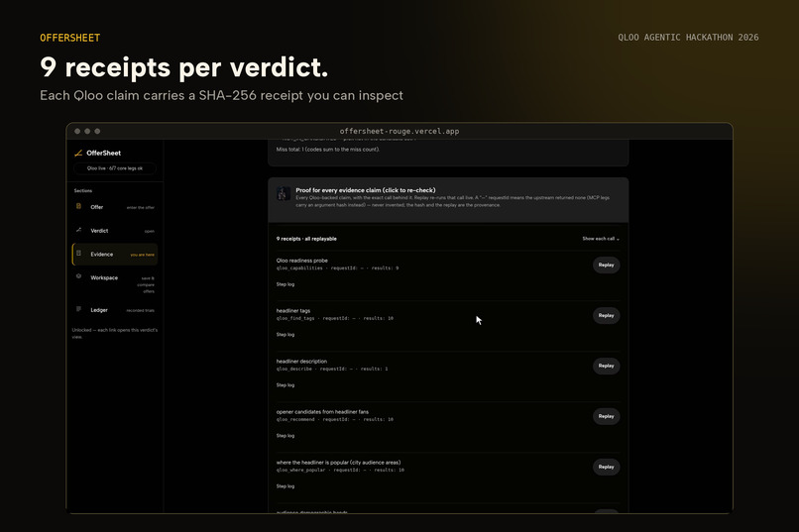Image resolution: width=799 pixels, height=532 pixels.
Task: Click the headliner description title
Action: (x=301, y=361)
